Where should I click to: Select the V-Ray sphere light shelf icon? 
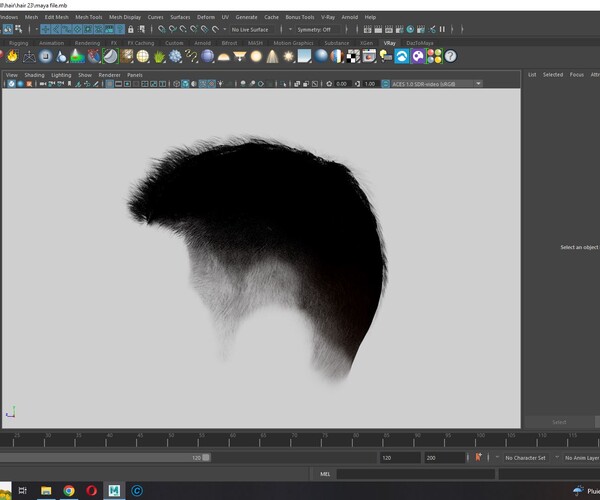click(x=256, y=57)
